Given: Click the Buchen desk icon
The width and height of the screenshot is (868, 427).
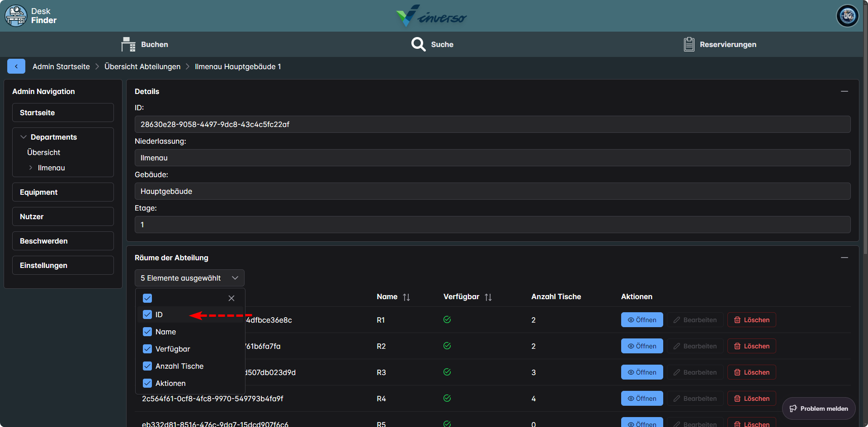Looking at the screenshot, I should pos(128,44).
